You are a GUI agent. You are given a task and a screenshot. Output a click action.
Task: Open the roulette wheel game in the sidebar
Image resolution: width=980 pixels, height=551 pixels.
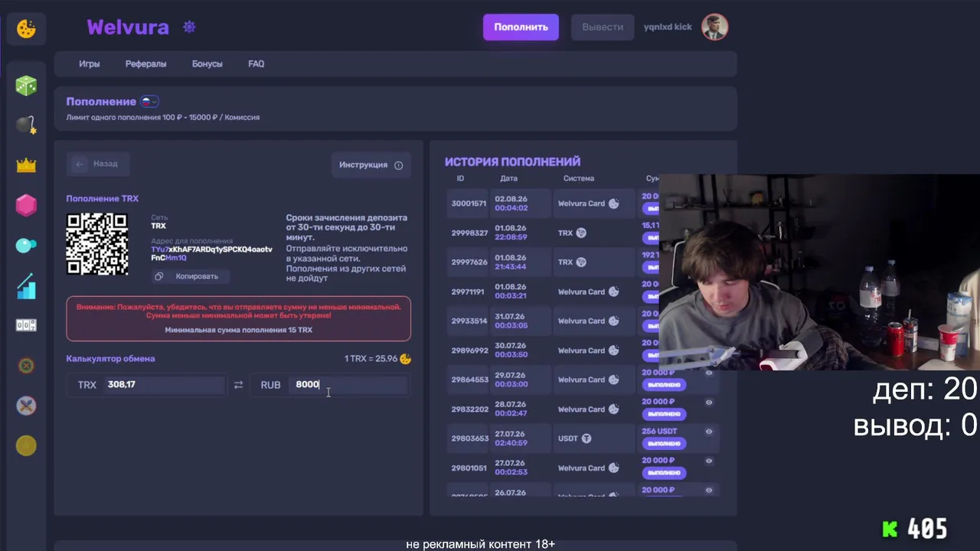pos(26,366)
